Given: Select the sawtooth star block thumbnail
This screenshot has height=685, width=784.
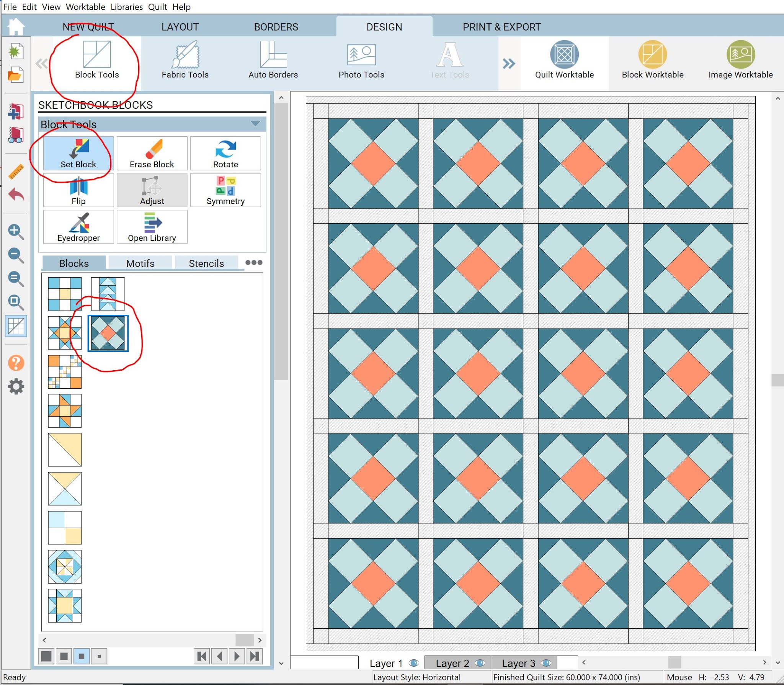Looking at the screenshot, I should [65, 333].
